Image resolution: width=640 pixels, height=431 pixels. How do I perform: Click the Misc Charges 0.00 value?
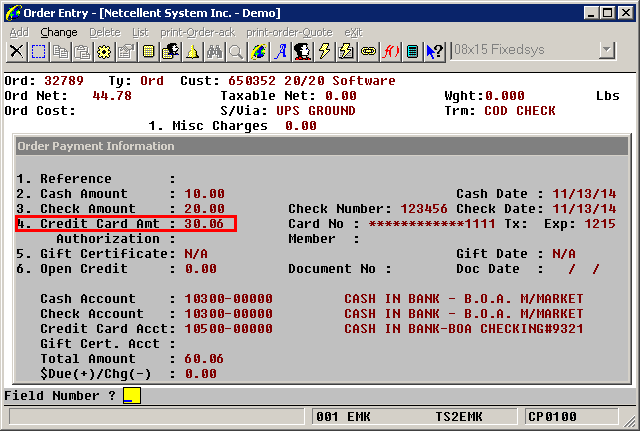[301, 126]
